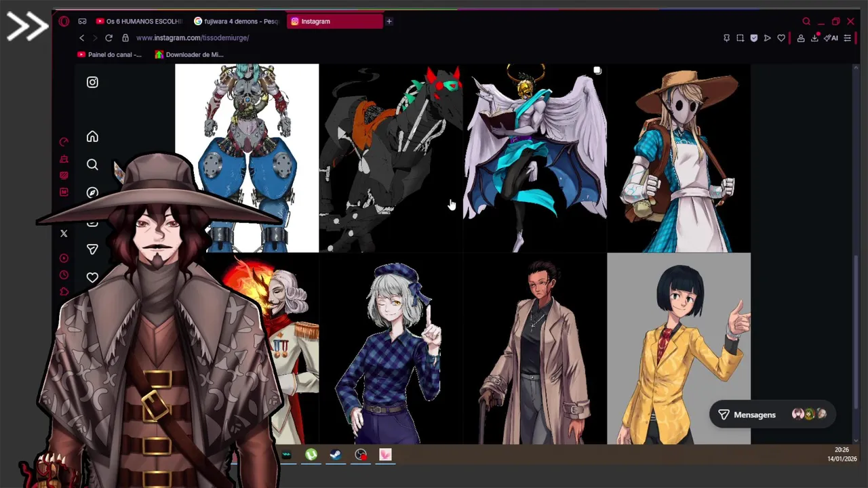This screenshot has width=868, height=488.
Task: Open the ad blocker shield icon
Action: pos(753,38)
